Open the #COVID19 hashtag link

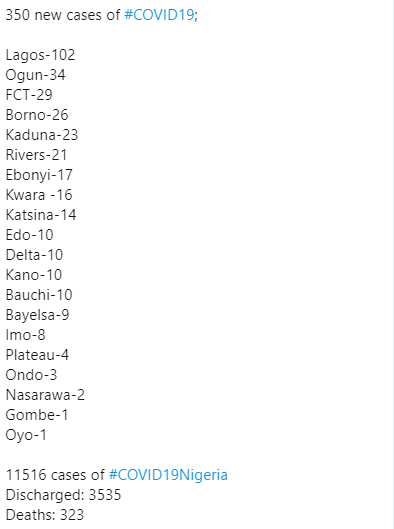(x=159, y=15)
